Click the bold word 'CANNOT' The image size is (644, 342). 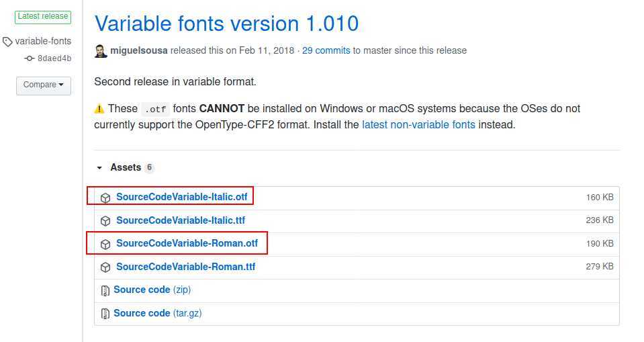point(222,109)
